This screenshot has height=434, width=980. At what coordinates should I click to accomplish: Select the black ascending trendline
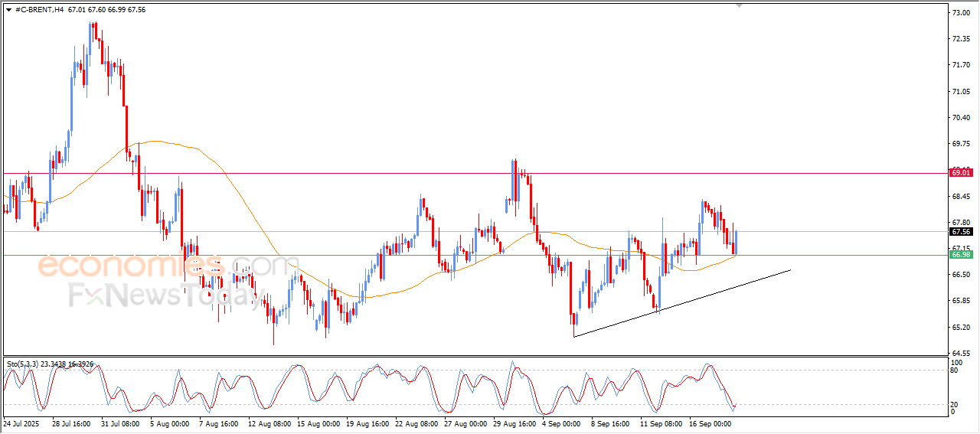click(681, 303)
